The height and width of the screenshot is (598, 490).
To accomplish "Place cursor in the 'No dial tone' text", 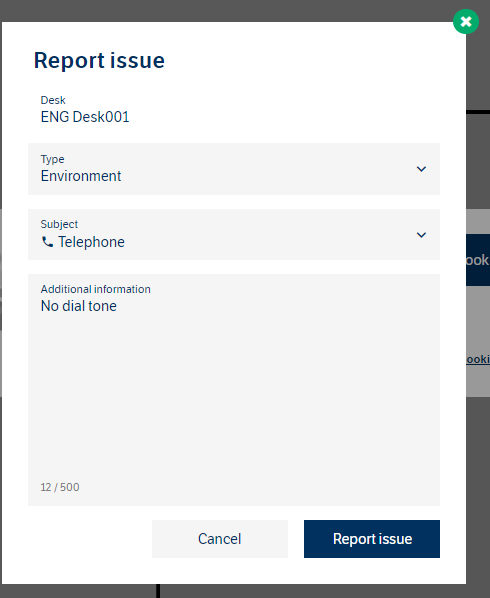I will click(x=79, y=306).
